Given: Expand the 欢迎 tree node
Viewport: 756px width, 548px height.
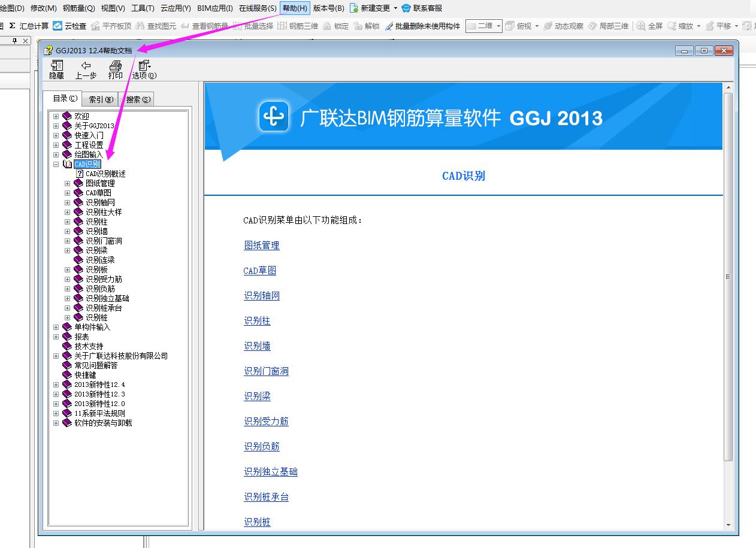Looking at the screenshot, I should coord(56,116).
